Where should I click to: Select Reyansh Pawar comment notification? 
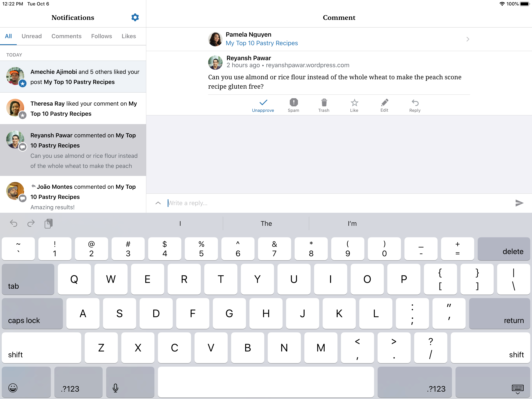pyautogui.click(x=73, y=150)
